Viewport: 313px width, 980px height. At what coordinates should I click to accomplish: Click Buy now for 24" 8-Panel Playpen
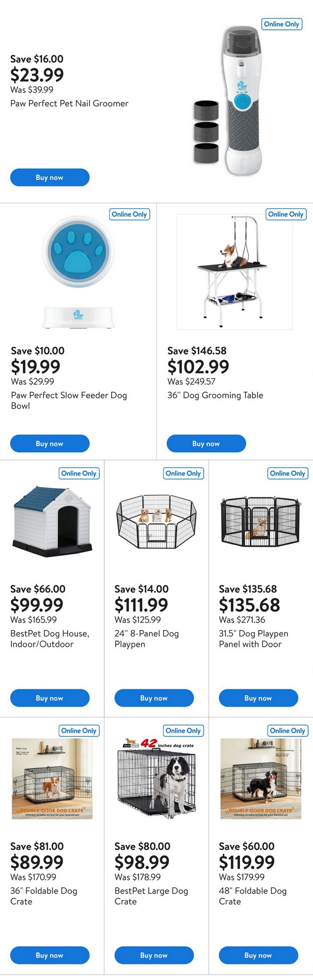pyautogui.click(x=154, y=698)
